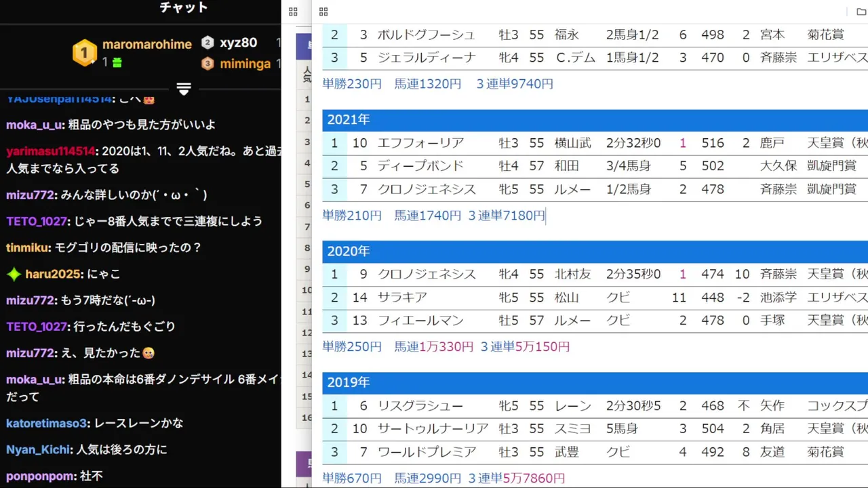
Task: Click jockey レーン in the 2019 table
Action: click(573, 406)
